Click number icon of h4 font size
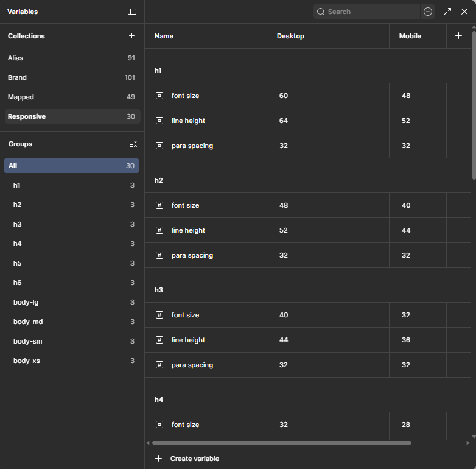The width and height of the screenshot is (476, 469). [159, 425]
